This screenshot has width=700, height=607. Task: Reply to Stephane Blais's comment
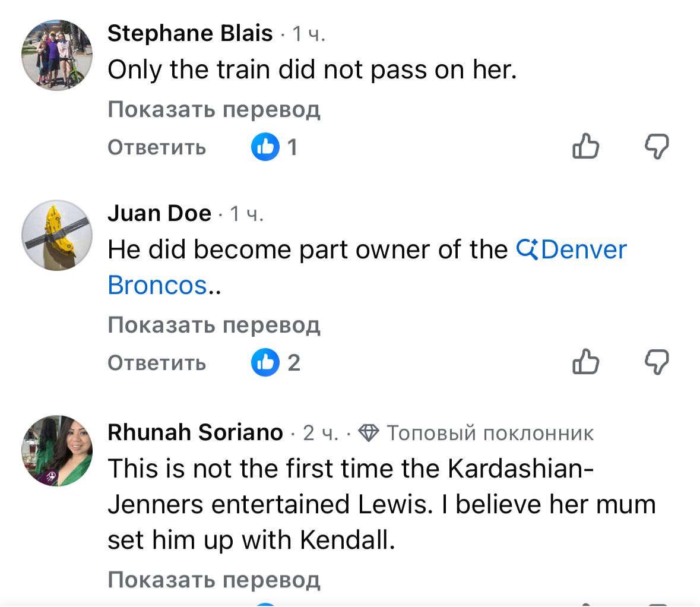point(157,147)
